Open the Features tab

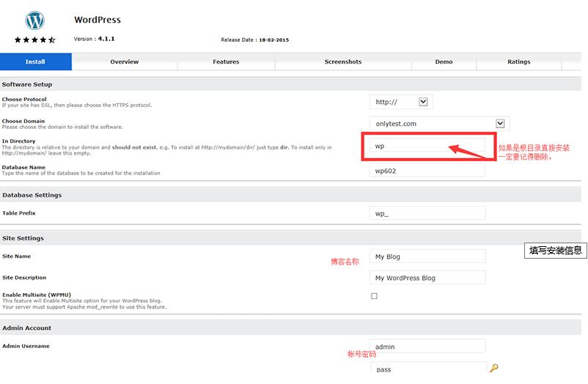pos(226,62)
